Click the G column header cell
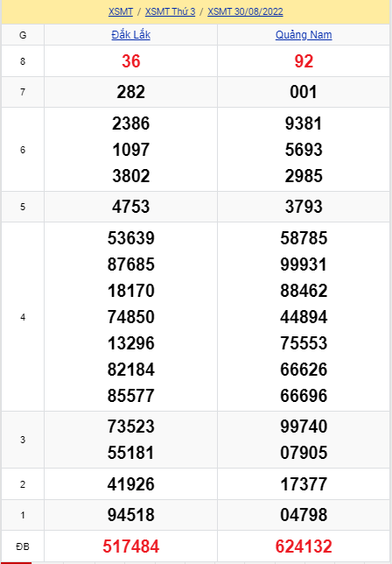392x564 pixels. pos(23,35)
